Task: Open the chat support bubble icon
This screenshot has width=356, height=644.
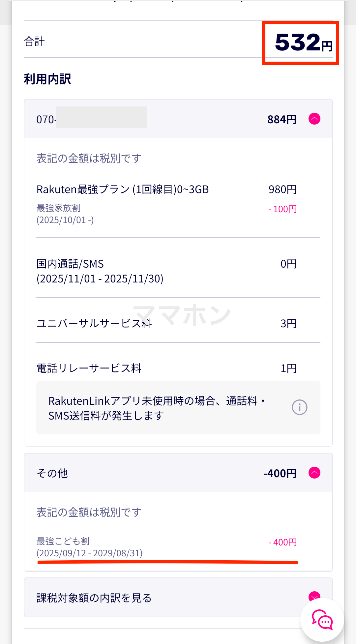Action: coord(322,620)
